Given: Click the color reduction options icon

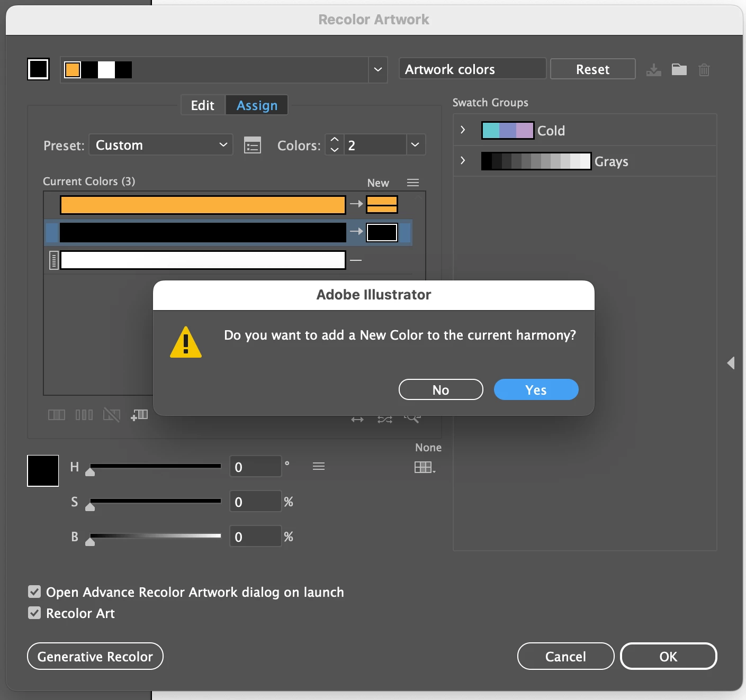Looking at the screenshot, I should [x=253, y=145].
